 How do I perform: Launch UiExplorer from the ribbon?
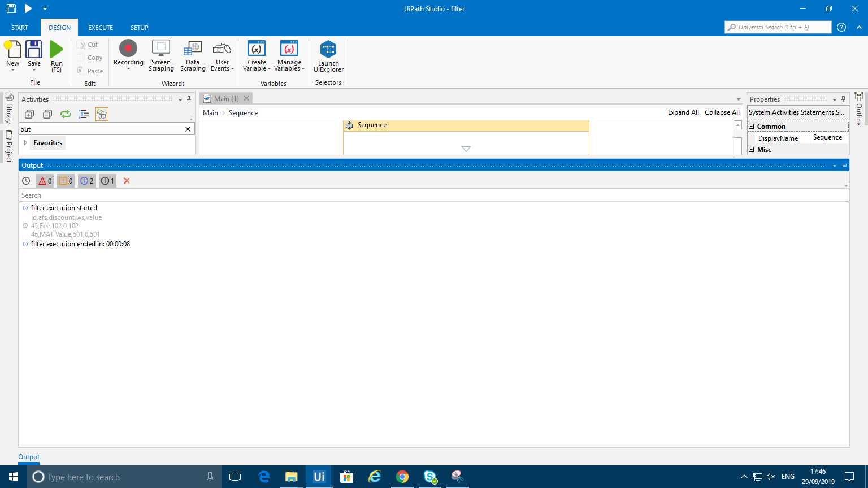pyautogui.click(x=328, y=56)
